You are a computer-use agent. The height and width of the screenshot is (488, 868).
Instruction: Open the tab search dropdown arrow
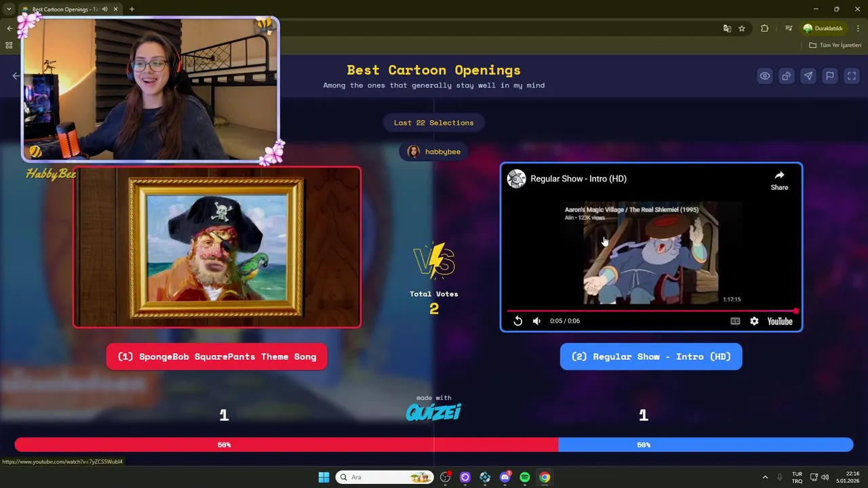click(x=9, y=9)
